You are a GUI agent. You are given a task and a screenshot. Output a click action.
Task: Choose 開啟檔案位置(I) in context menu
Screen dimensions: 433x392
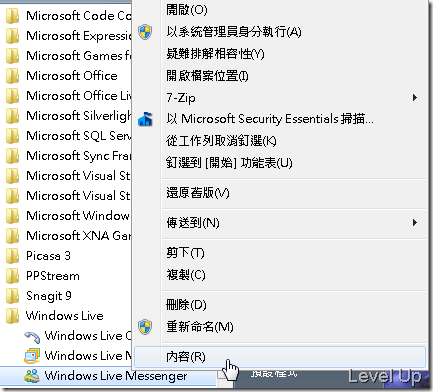[280, 76]
